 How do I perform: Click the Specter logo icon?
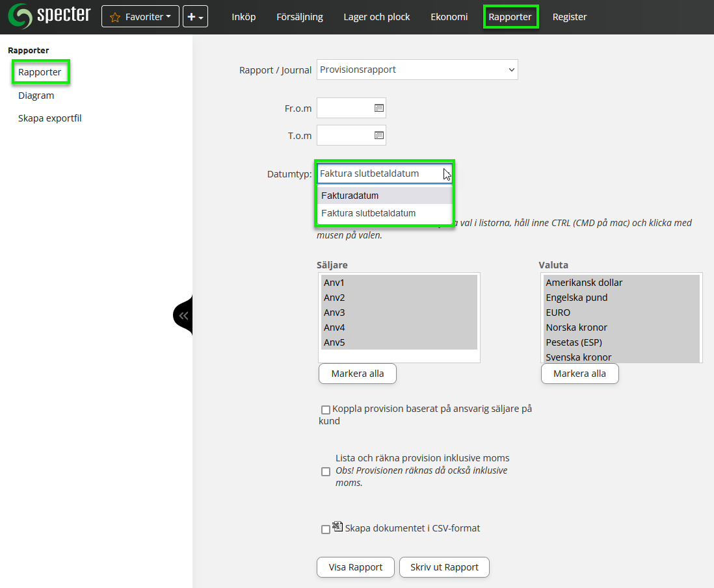pyautogui.click(x=20, y=17)
